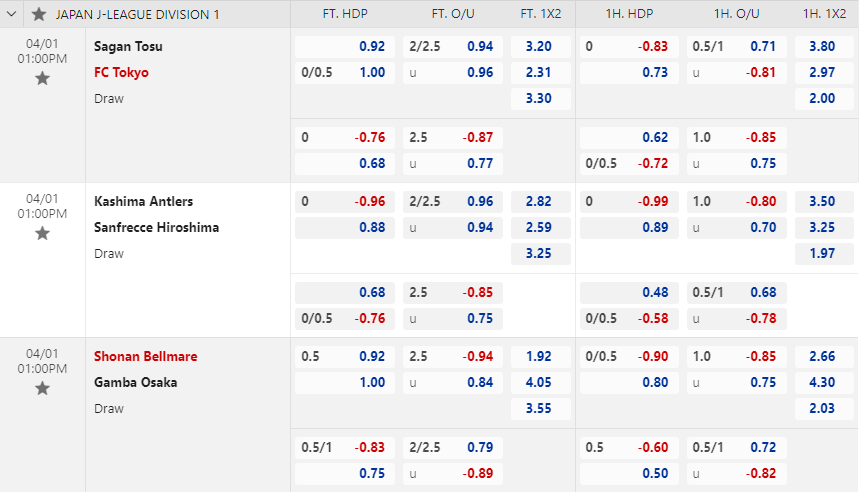Screen dimensions: 859x492
Task: Pick FC Tokyo 0/0.5 handicap odds 1.00
Action: point(345,72)
